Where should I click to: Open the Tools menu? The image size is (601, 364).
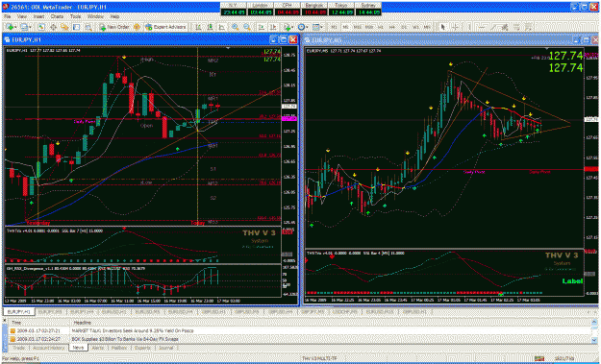pyautogui.click(x=76, y=17)
